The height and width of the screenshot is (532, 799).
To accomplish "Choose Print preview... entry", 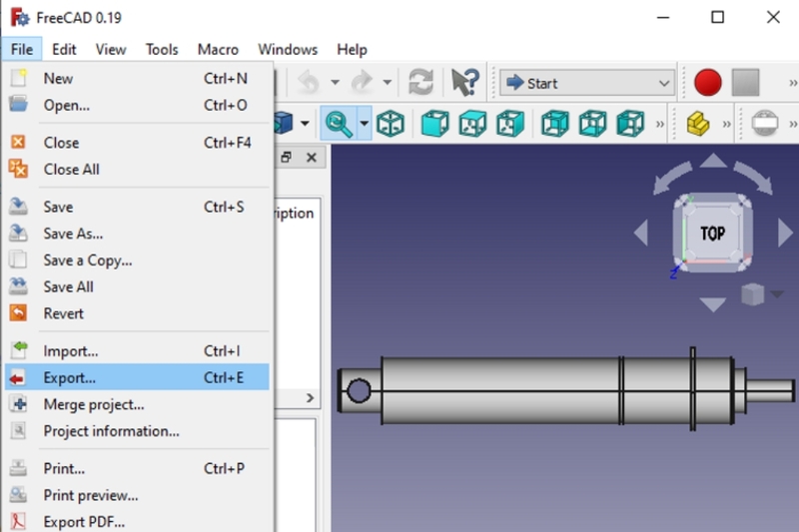I will click(x=137, y=495).
